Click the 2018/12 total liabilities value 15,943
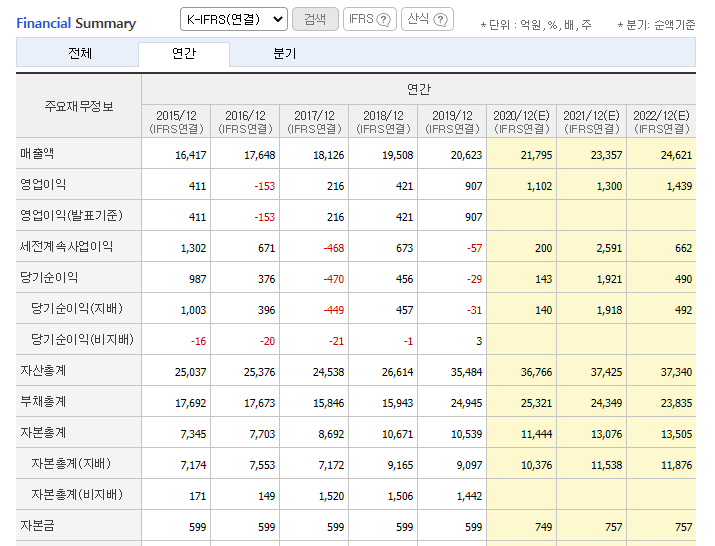 pos(397,403)
